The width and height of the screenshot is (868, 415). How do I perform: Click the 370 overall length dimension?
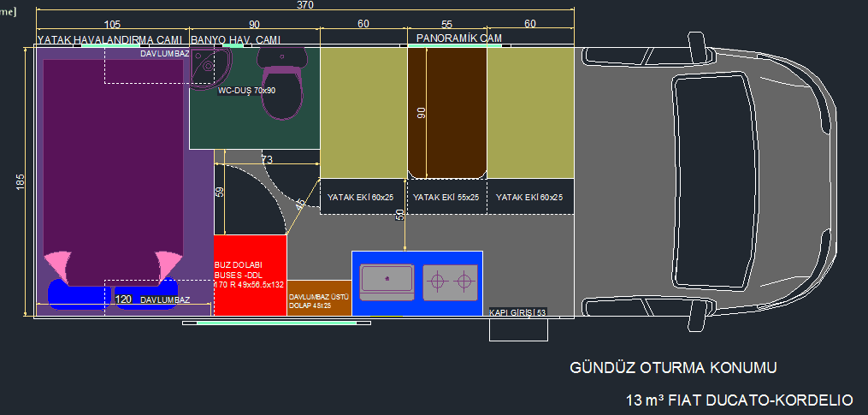[306, 5]
